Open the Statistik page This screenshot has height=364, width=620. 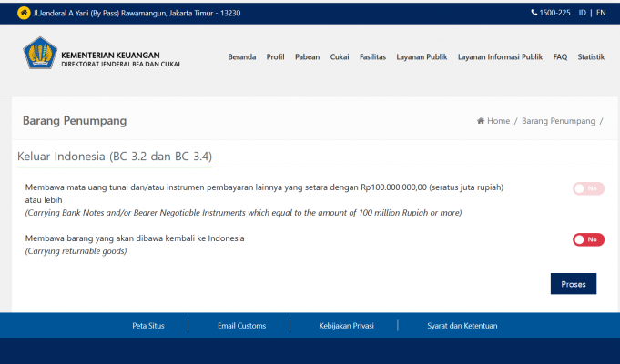tap(591, 56)
